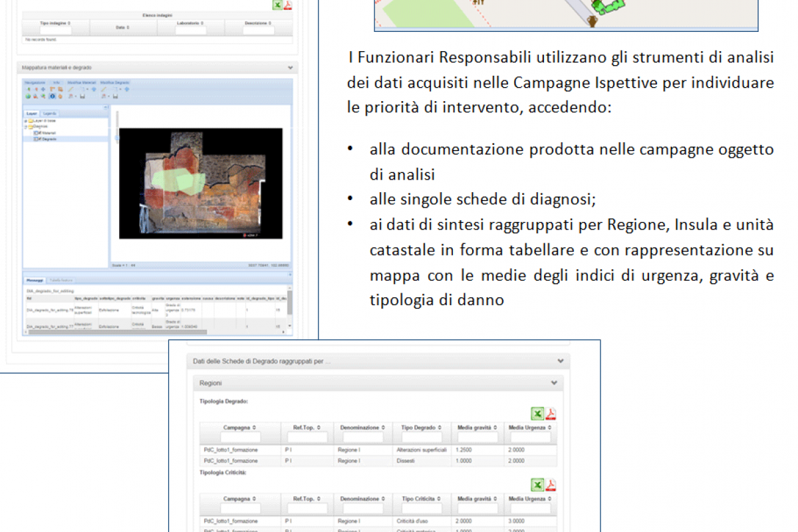Click the globe icon in map toolbar
The width and height of the screenshot is (798, 532).
tap(28, 96)
